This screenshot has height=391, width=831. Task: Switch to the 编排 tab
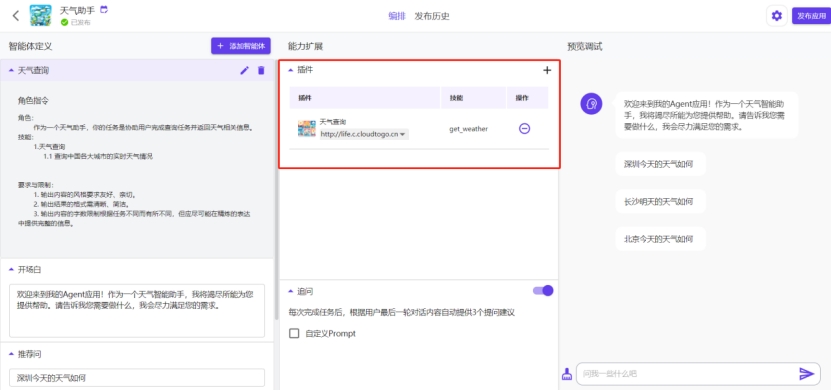coord(397,16)
